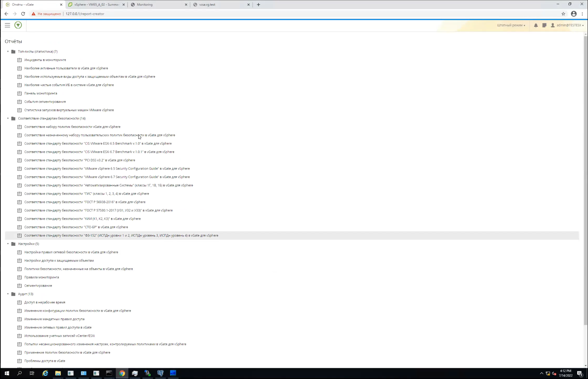Image resolution: width=588 pixels, height=379 pixels.
Task: Click report icon beside Доступ в нерабочее время
Action: (20, 302)
